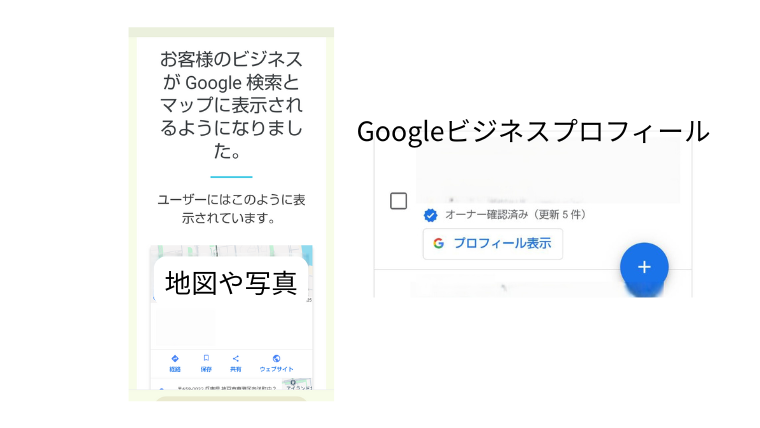Tap the 共有 share icon
The width and height of the screenshot is (760, 428).
(236, 359)
